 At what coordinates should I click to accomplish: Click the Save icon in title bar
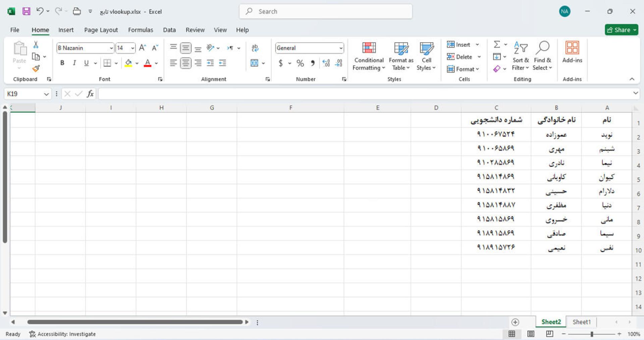coord(26,11)
